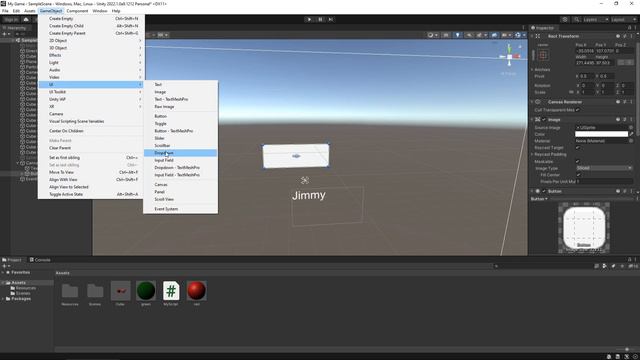Image resolution: width=640 pixels, height=360 pixels.
Task: Click the Width input field
Action: [585, 63]
